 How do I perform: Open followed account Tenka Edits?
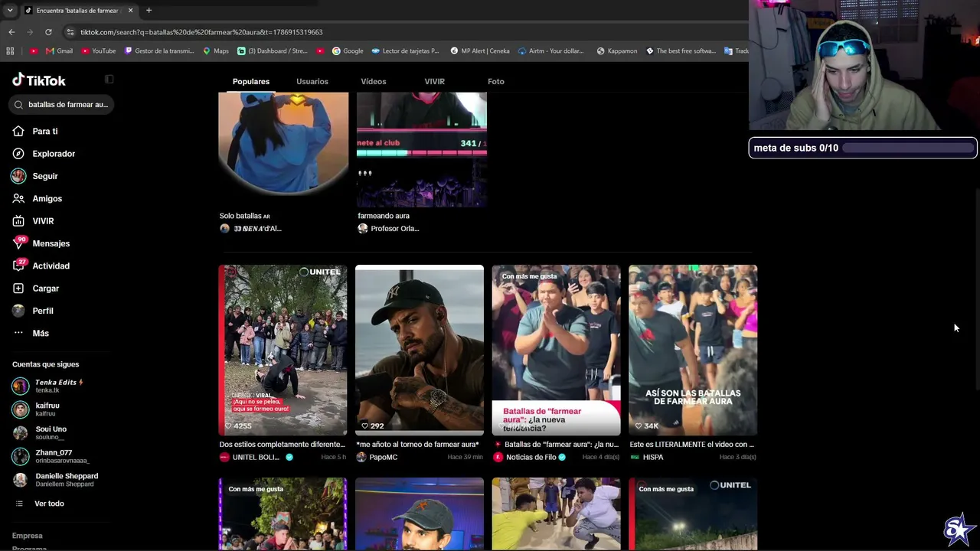[48, 386]
